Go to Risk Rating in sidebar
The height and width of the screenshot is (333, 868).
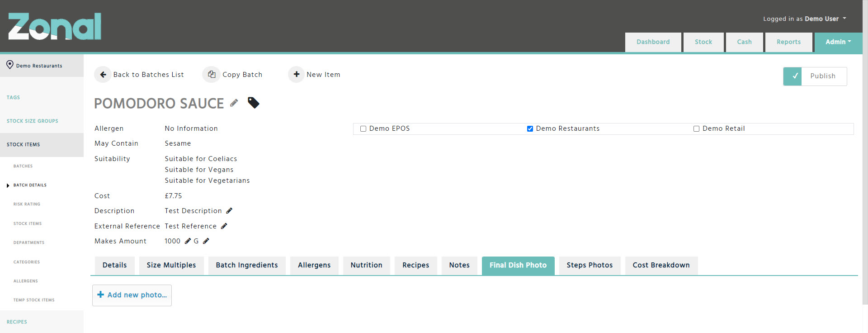pos(27,204)
